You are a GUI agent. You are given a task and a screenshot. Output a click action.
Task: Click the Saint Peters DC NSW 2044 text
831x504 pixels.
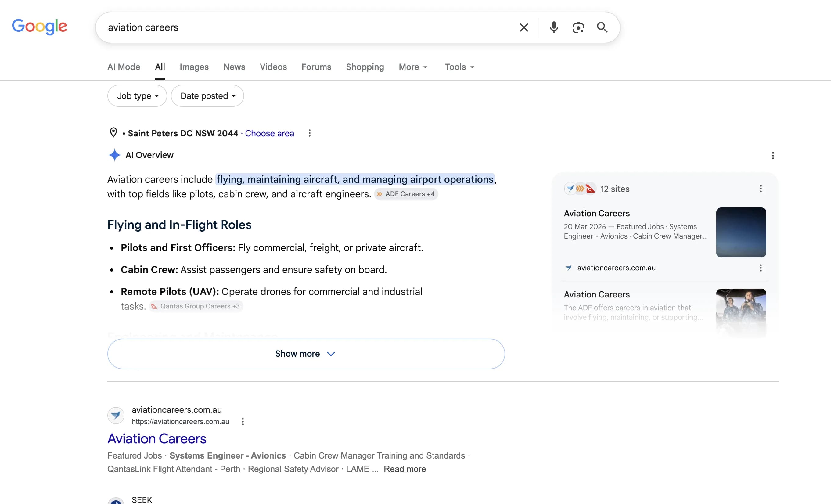[x=183, y=133]
